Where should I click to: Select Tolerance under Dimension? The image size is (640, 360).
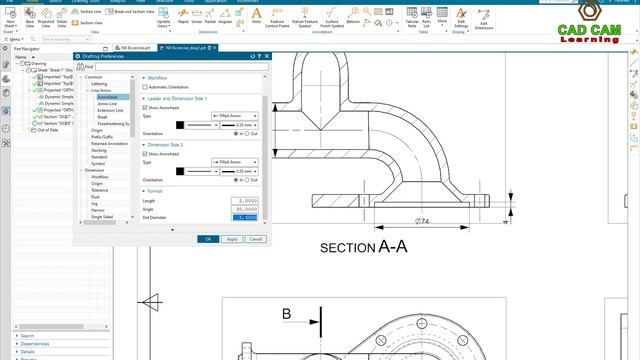[x=99, y=190]
